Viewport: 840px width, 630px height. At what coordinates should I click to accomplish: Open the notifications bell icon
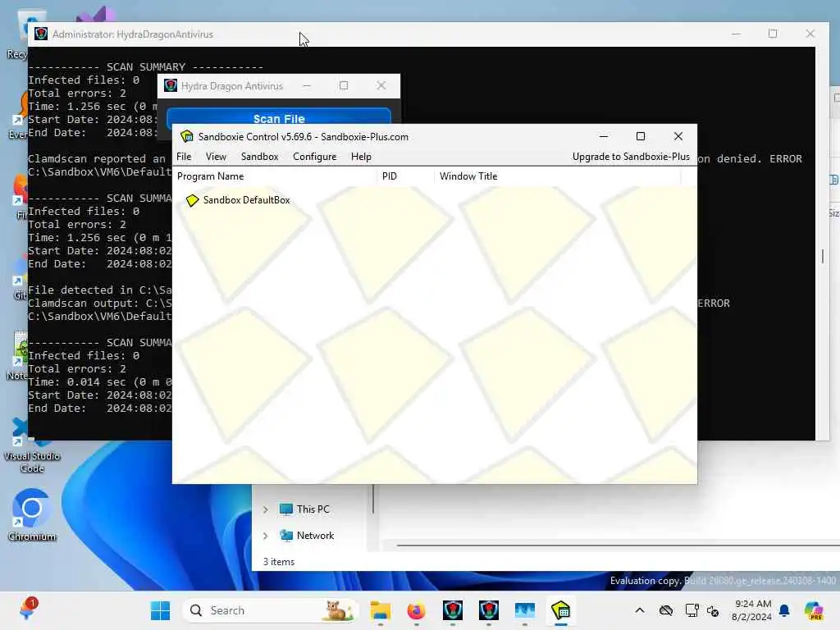(784, 610)
